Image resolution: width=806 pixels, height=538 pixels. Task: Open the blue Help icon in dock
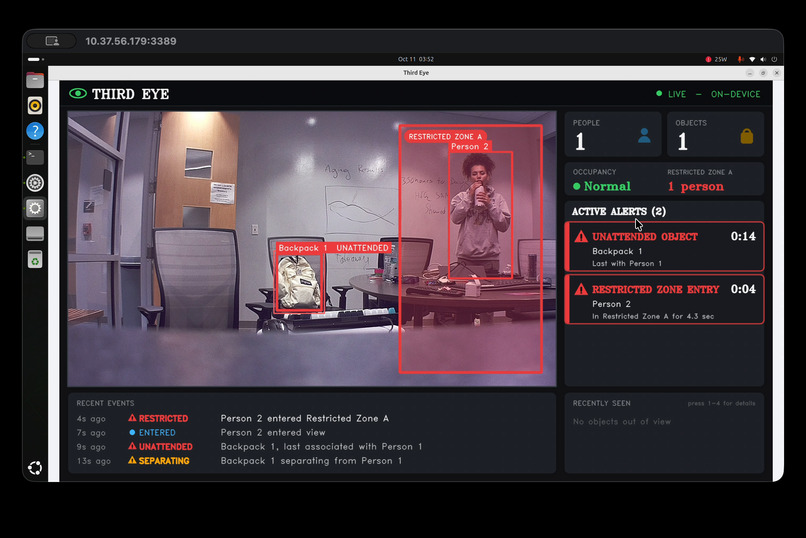[35, 131]
